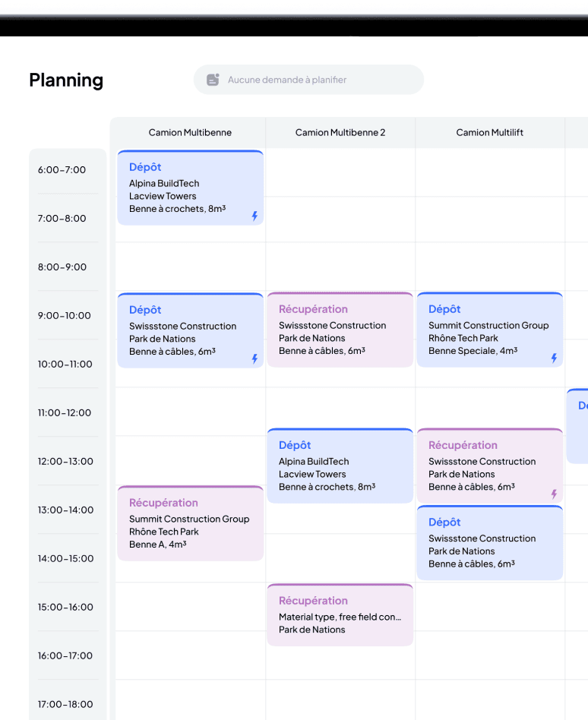This screenshot has height=720, width=588.
Task: Click the request icon in planning search bar
Action: [x=213, y=80]
